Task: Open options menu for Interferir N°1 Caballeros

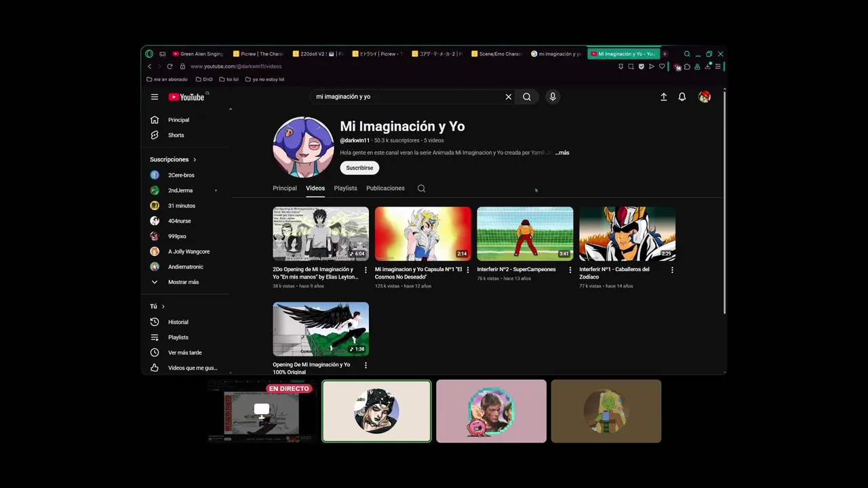Action: click(x=672, y=270)
